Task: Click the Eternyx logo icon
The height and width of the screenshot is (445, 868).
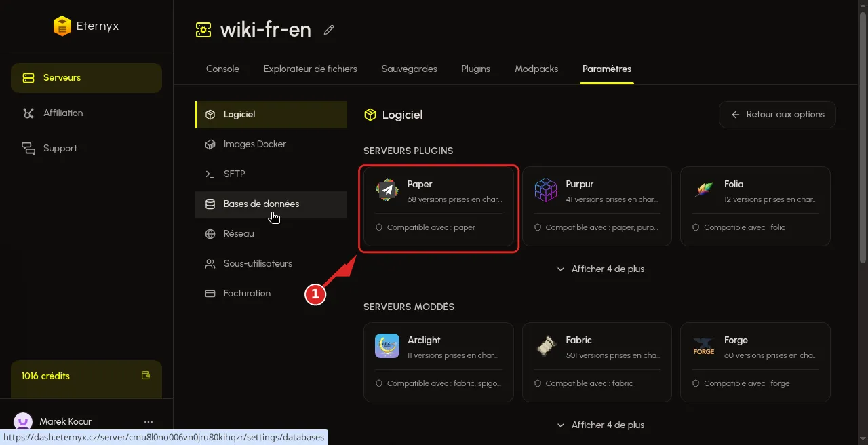Action: (62, 26)
